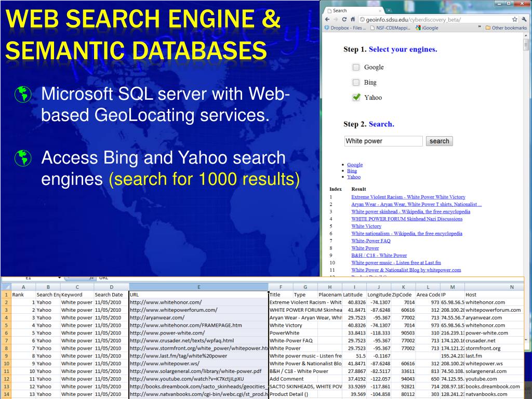The width and height of the screenshot is (532, 399).
Task: Open result 5 White Victory link
Action: 366,226
